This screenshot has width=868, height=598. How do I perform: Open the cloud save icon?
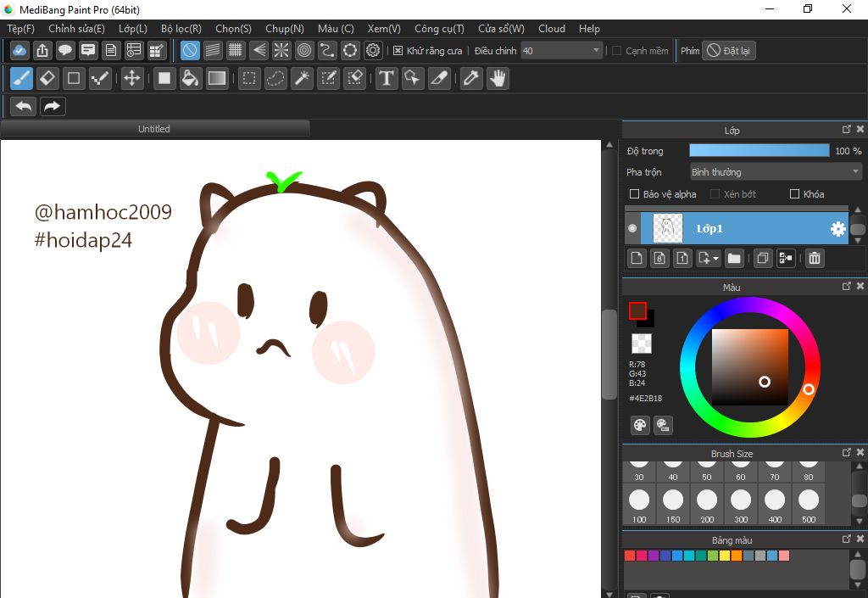[x=19, y=50]
